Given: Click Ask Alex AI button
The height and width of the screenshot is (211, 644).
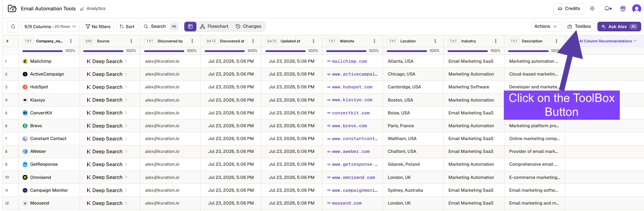Looking at the screenshot, I should (x=619, y=26).
